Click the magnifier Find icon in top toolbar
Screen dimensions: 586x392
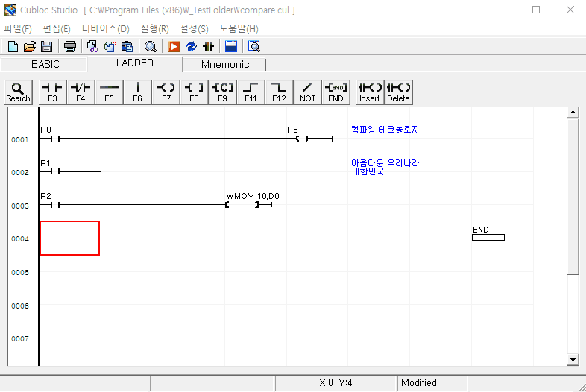point(150,46)
